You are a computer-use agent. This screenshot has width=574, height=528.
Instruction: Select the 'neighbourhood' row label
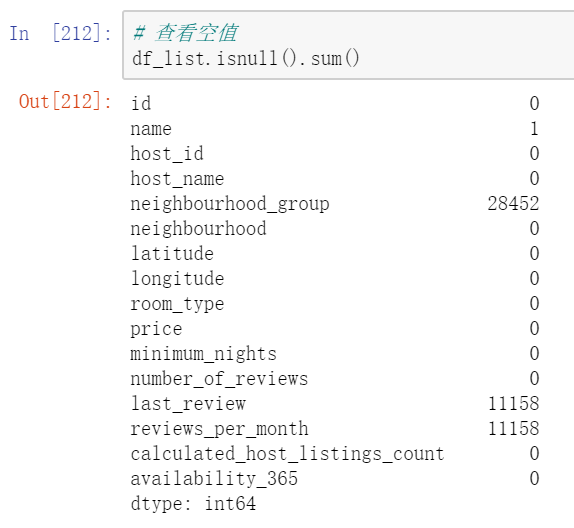(x=198, y=228)
